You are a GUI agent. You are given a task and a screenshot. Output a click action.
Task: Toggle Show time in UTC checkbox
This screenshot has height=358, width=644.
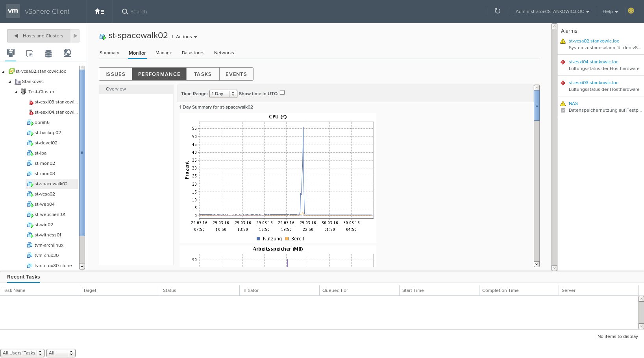click(x=282, y=92)
